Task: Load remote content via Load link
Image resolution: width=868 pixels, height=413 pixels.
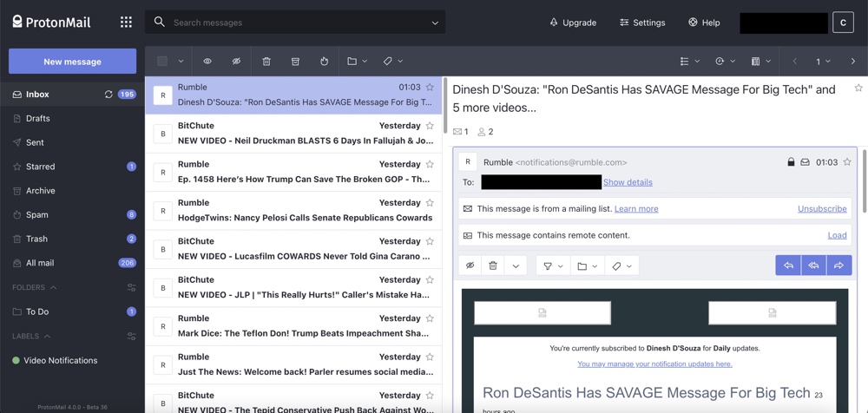Action: (x=837, y=235)
